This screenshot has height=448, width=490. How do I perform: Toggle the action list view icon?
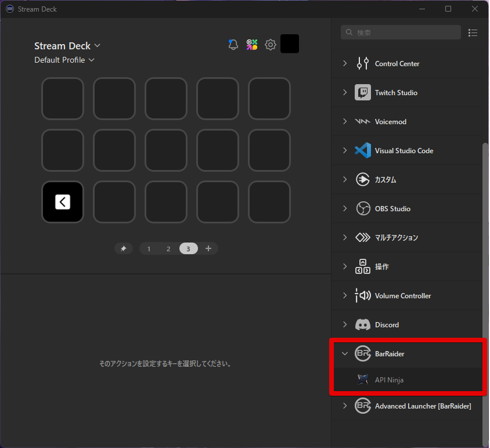[473, 32]
